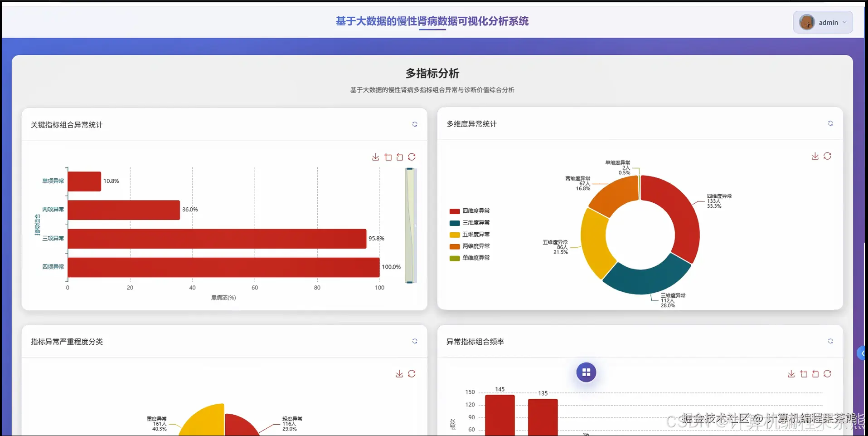Click the 指标异常严重程度分类 card title
Screen dimensions: 868x436
pos(67,342)
